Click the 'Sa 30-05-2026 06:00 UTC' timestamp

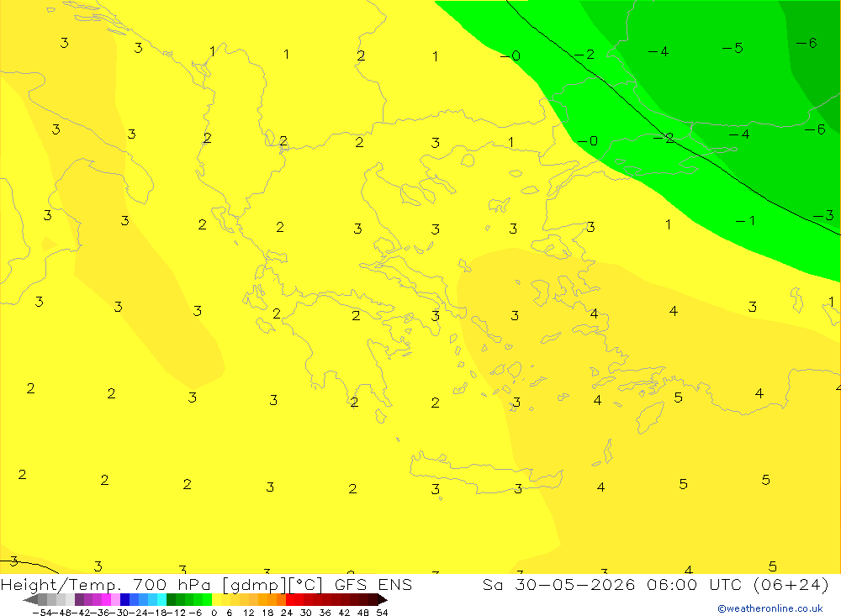pos(611,584)
